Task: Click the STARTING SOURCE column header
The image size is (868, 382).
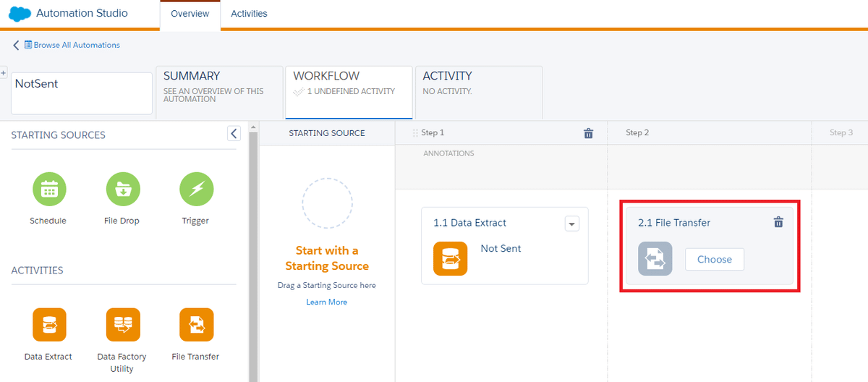Action: (327, 133)
